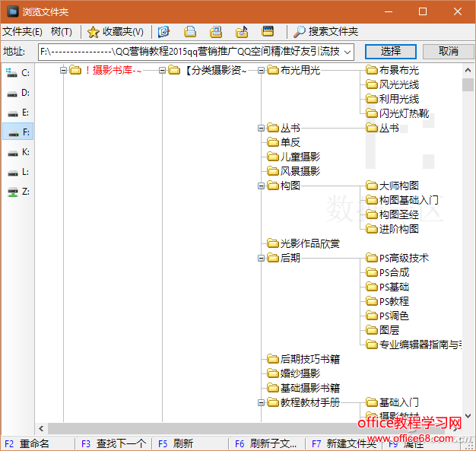Click the vertical scrollbar up arrow

468,70
